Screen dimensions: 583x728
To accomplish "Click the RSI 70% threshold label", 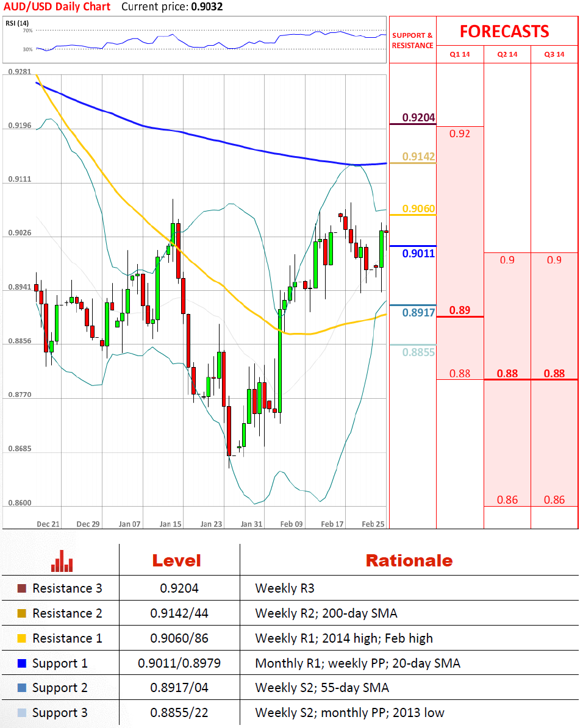I will 28,30.
